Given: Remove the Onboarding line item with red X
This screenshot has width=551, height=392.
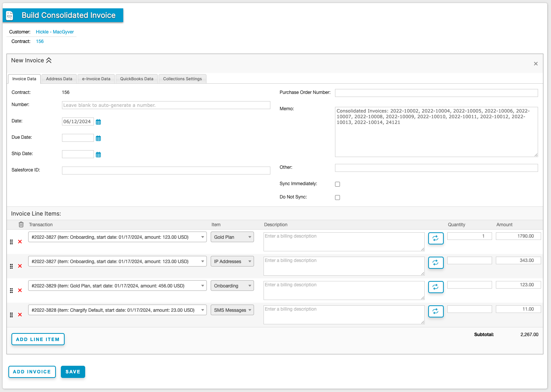Looking at the screenshot, I should point(20,290).
